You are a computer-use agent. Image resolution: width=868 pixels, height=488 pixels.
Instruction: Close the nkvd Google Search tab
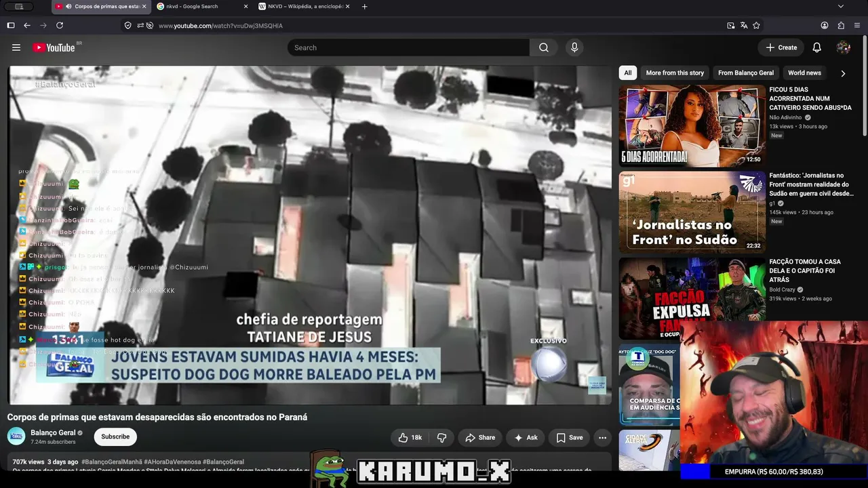[245, 7]
